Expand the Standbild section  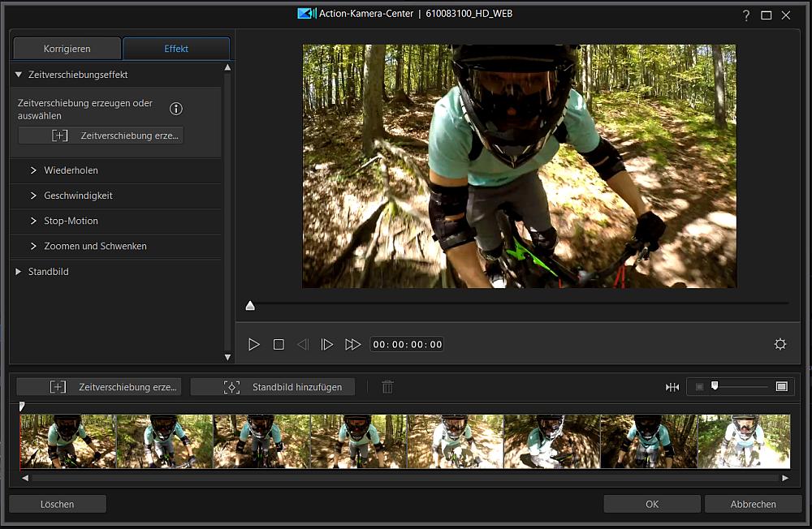[48, 272]
